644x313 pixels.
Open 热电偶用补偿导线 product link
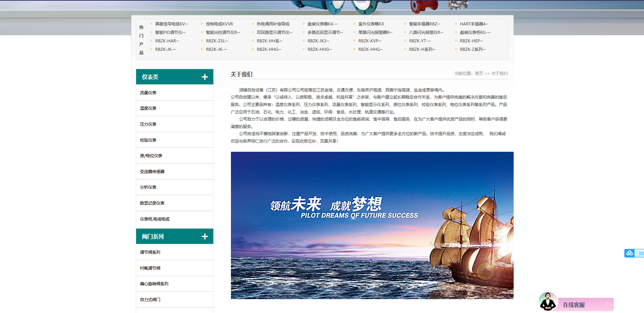[x=273, y=24]
